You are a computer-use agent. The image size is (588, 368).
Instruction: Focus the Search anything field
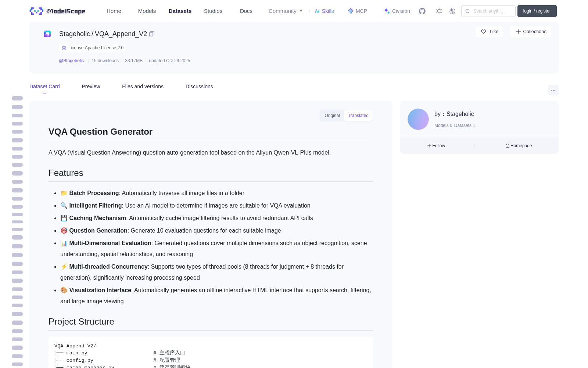488,11
